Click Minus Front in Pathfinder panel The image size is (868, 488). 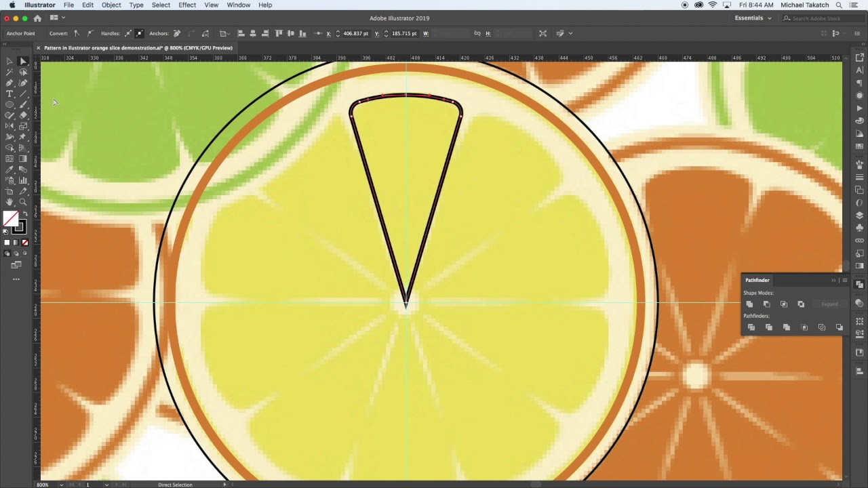click(x=766, y=304)
